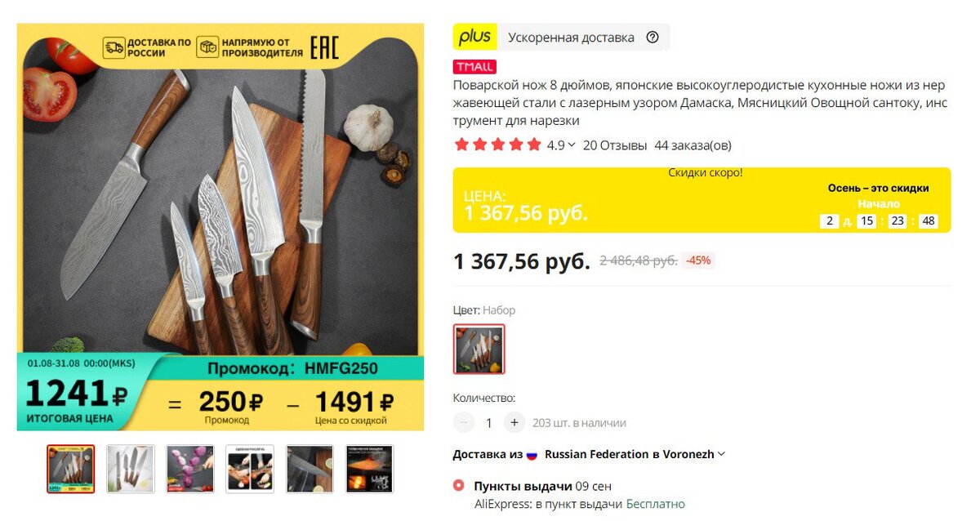The image size is (980, 521).
Task: View the third thumbnail with chopped vegetables
Action: click(x=190, y=469)
